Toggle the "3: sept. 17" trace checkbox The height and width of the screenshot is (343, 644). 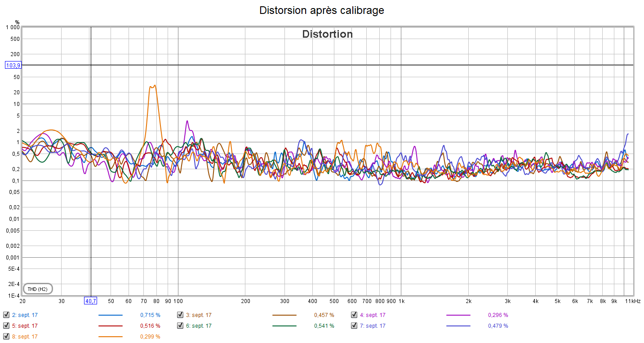[x=180, y=315]
